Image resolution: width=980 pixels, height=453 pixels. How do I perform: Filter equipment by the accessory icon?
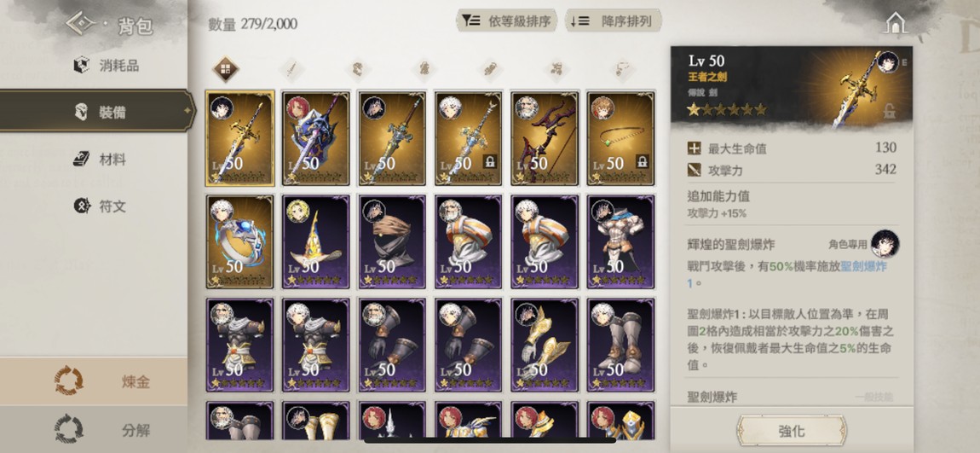coord(621,69)
